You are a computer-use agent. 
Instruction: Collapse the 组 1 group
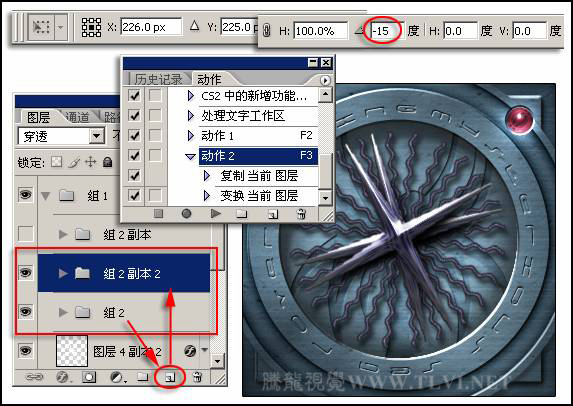[x=46, y=196]
